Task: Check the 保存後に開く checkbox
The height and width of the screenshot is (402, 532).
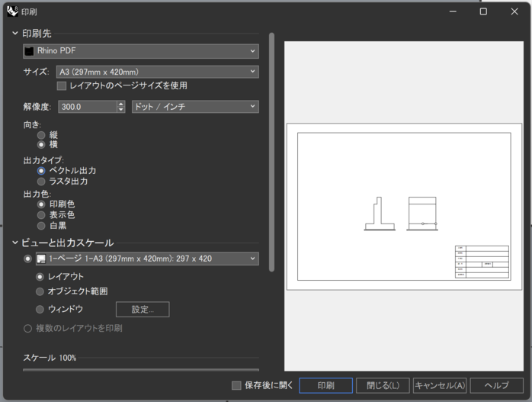Action: 236,385
